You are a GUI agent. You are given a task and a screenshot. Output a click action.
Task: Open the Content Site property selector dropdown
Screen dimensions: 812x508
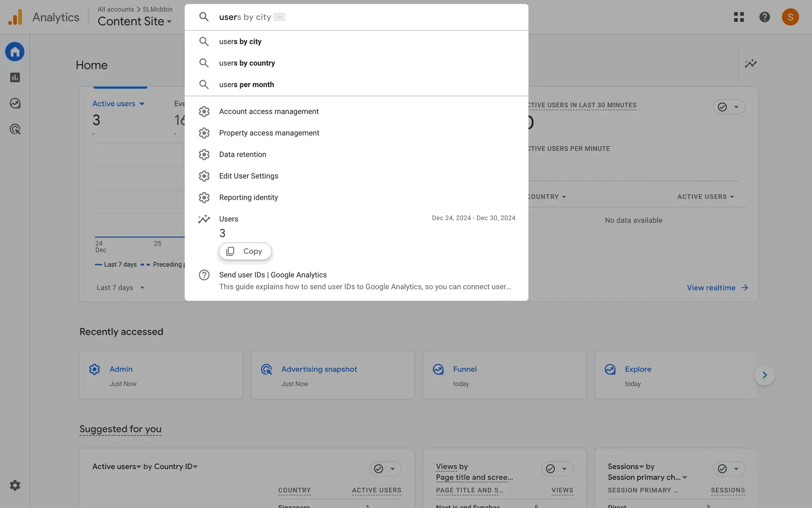[x=134, y=21]
